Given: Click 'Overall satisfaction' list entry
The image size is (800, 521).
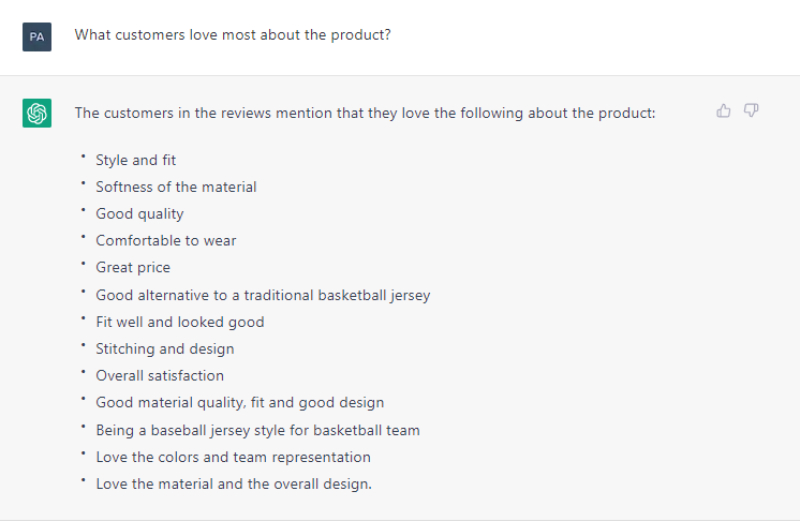Looking at the screenshot, I should [x=160, y=376].
